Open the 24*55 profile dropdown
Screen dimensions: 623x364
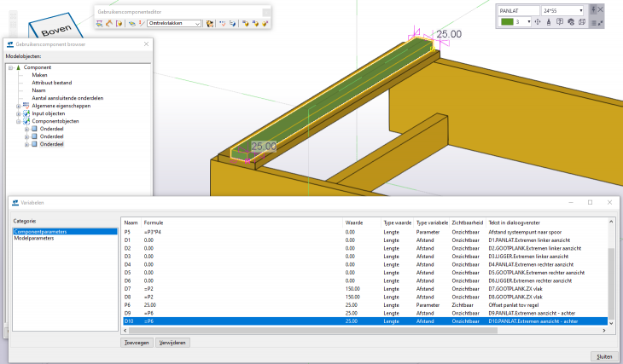581,10
